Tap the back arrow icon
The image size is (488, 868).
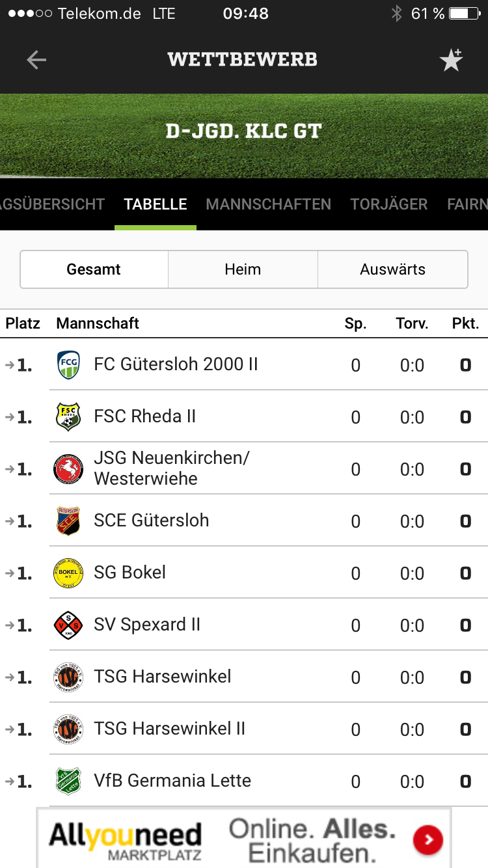36,60
